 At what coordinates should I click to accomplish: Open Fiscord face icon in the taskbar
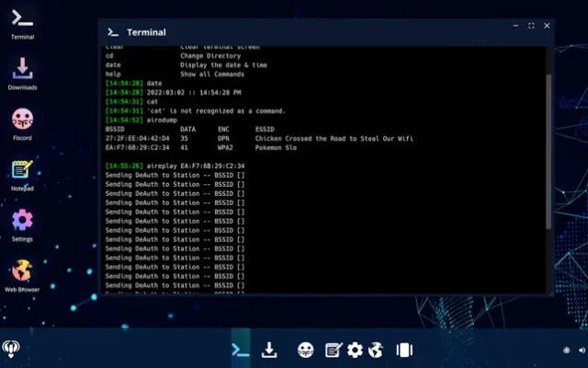(306, 350)
